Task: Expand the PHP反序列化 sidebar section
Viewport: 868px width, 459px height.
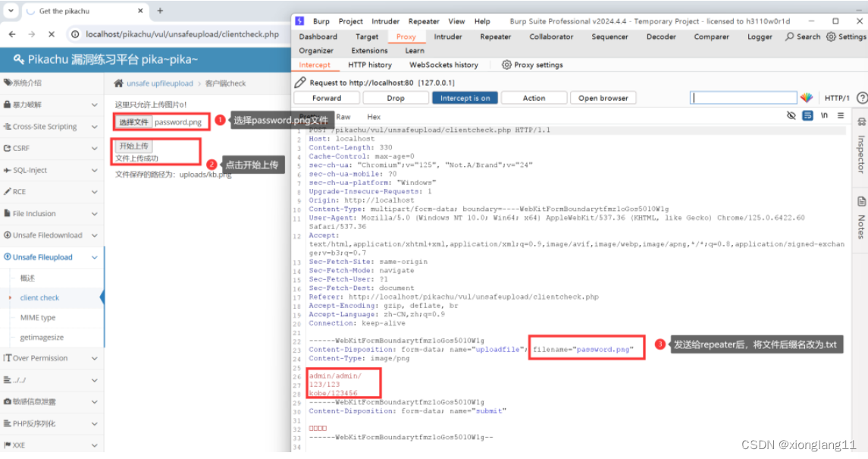Action: pyautogui.click(x=52, y=423)
